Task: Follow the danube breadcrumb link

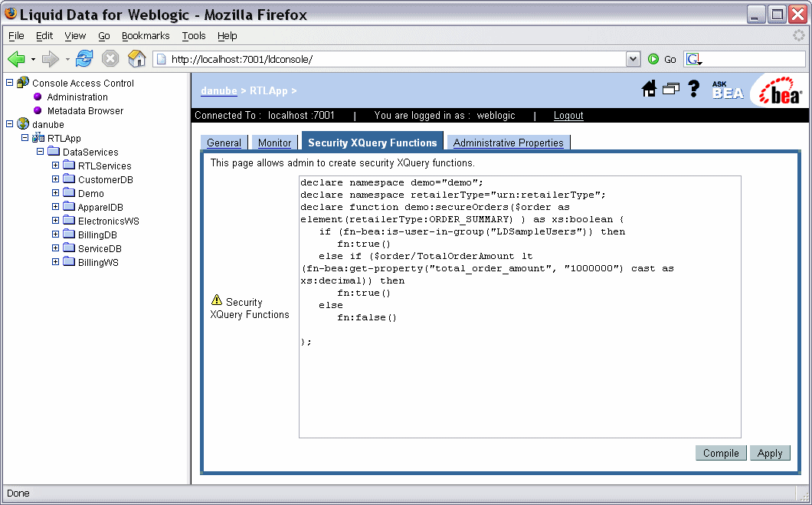Action: (x=218, y=90)
